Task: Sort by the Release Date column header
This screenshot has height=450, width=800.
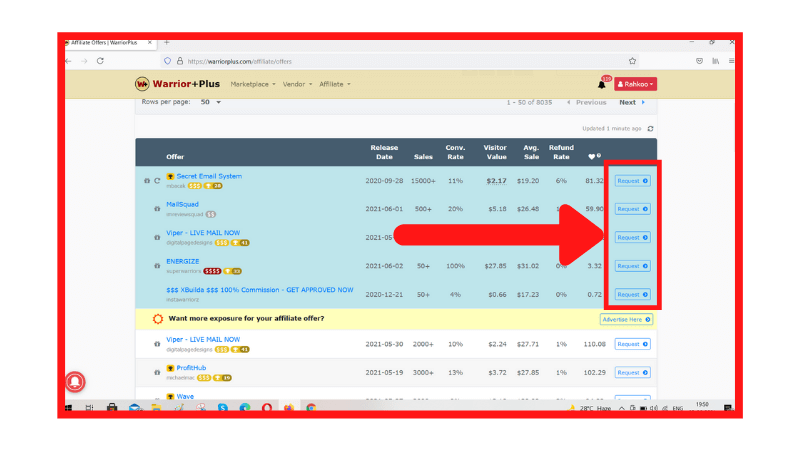Action: (x=384, y=152)
